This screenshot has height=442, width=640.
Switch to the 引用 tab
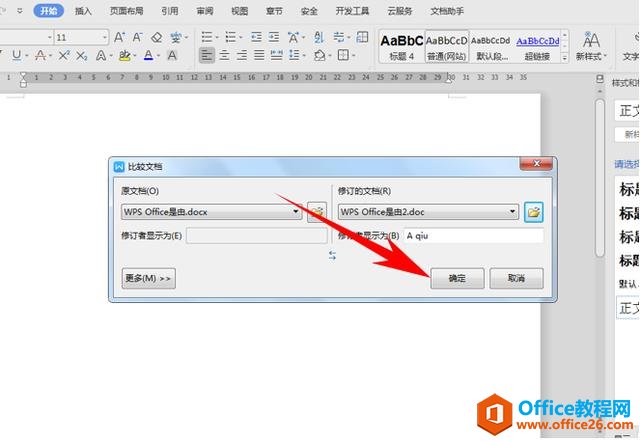coord(169,11)
